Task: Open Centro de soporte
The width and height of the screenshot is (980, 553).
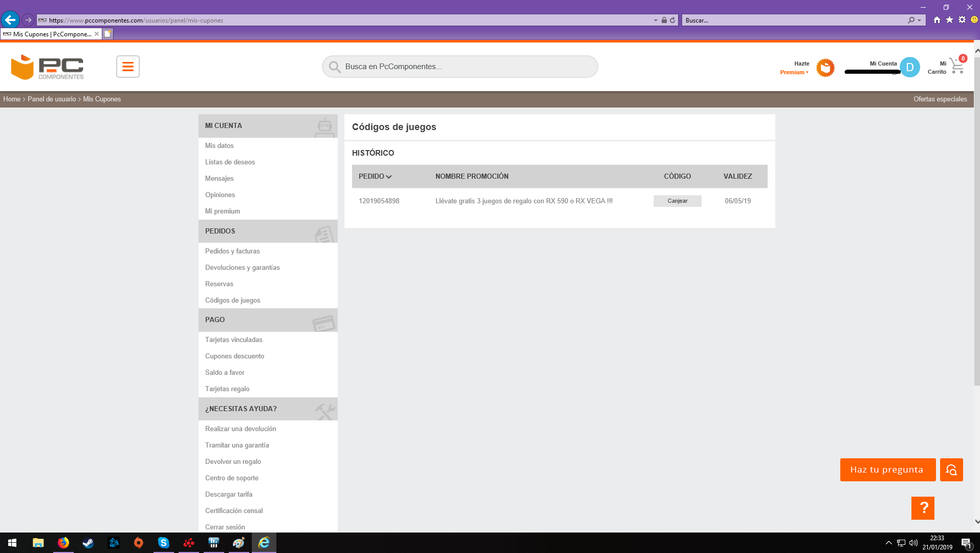Action: [x=231, y=478]
